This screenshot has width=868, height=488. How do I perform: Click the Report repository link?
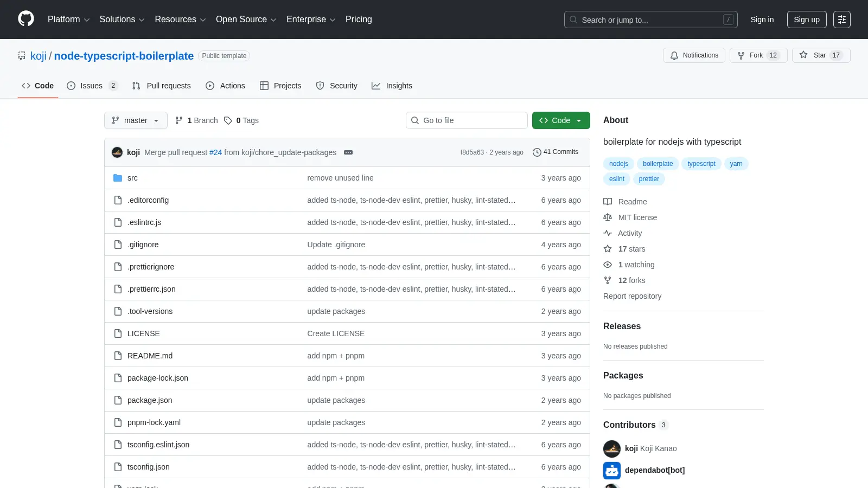click(632, 296)
